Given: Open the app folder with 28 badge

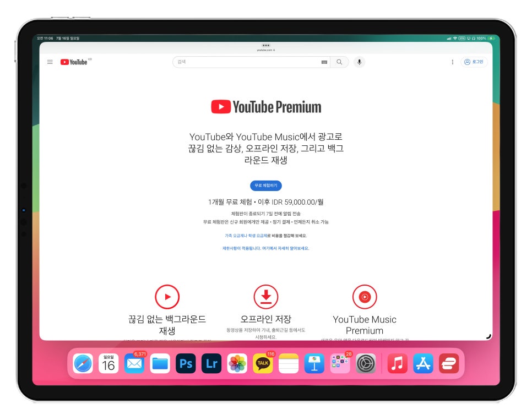Looking at the screenshot, I should pos(340,363).
